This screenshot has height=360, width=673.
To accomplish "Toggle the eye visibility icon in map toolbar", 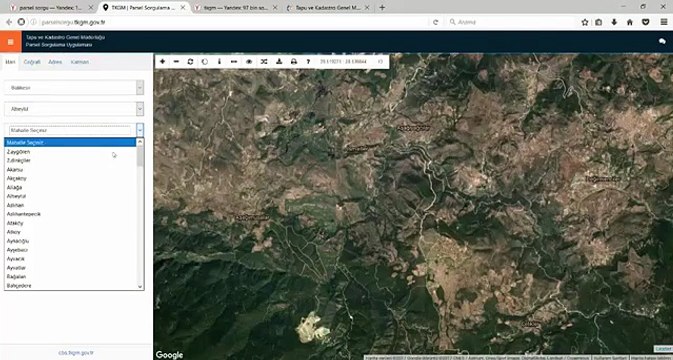I will point(249,62).
